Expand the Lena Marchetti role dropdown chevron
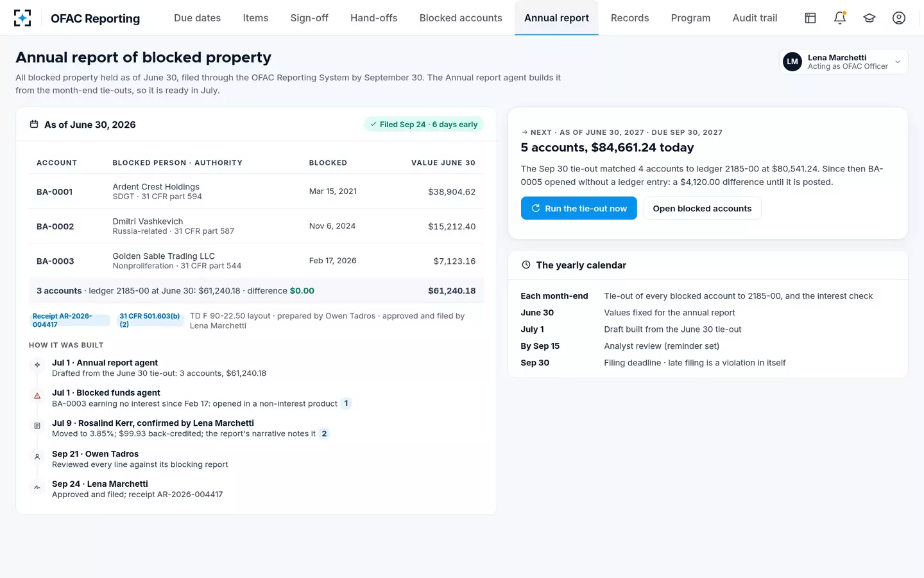 pyautogui.click(x=898, y=62)
